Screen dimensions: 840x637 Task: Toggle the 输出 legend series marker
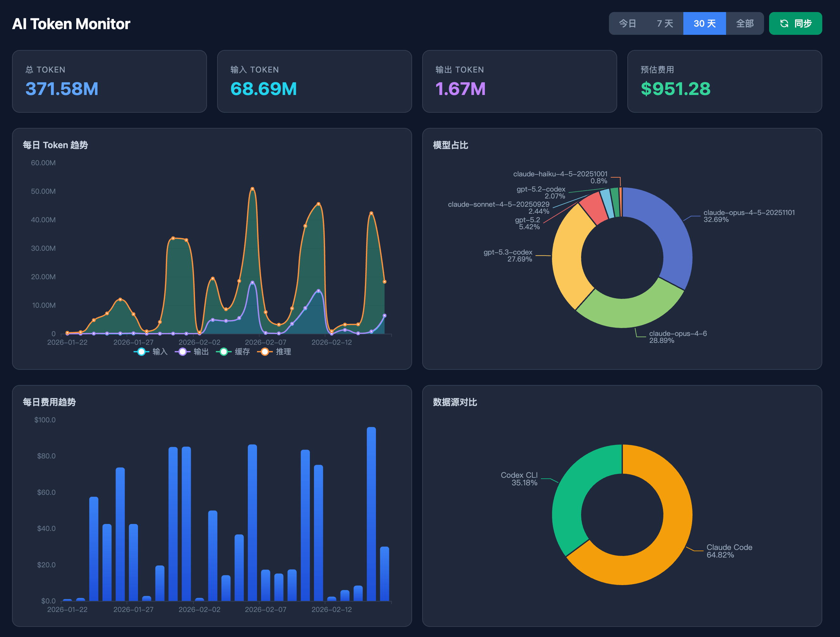click(183, 352)
